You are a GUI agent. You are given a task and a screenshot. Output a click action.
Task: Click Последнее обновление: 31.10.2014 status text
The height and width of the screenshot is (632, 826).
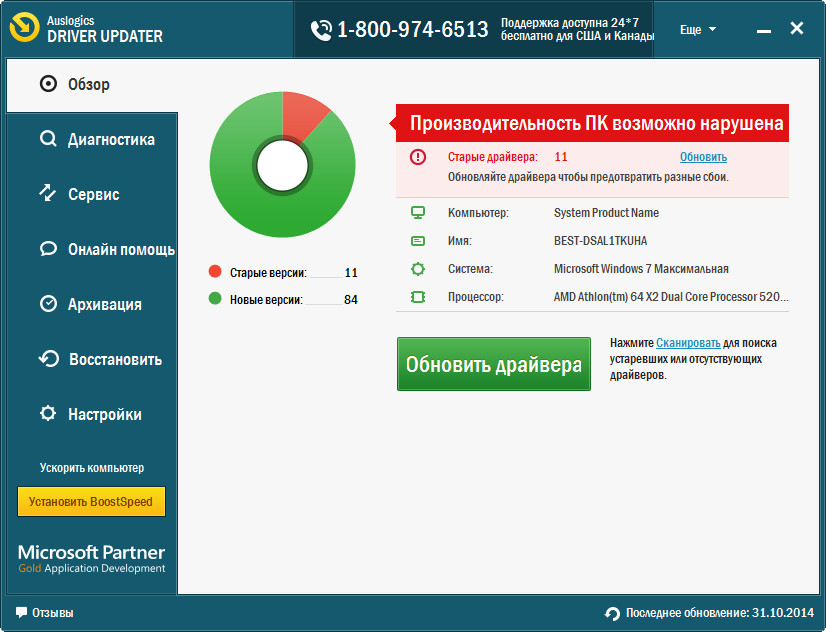coord(720,613)
